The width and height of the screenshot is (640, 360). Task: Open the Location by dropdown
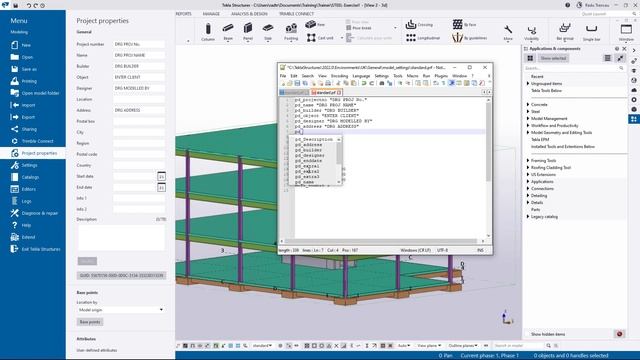[121, 310]
